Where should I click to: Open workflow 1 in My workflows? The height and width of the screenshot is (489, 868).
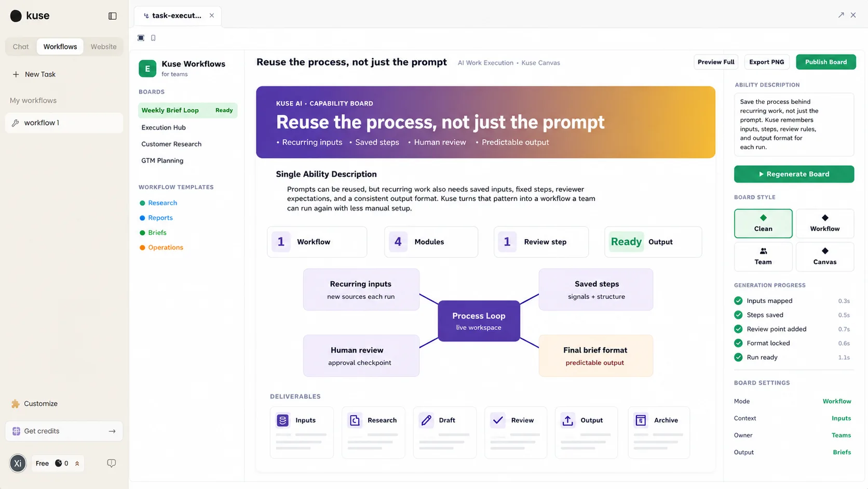click(64, 123)
